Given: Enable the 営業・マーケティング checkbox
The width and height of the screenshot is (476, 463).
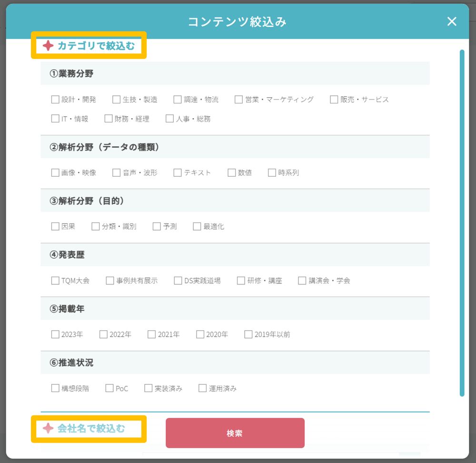Looking at the screenshot, I should tap(238, 100).
